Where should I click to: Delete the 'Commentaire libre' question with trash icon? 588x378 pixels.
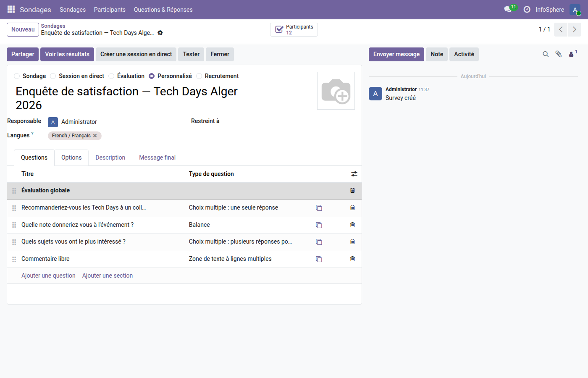352,259
